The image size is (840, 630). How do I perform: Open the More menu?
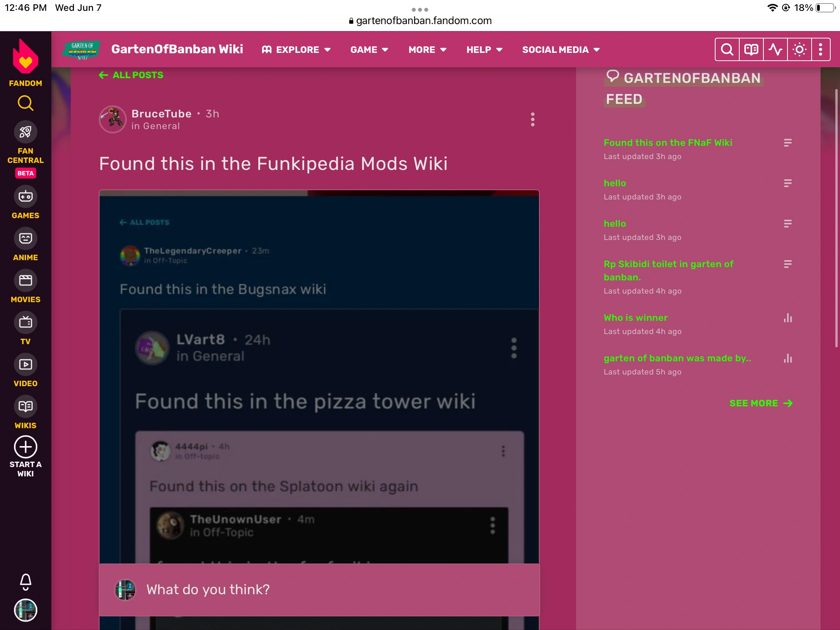427,50
